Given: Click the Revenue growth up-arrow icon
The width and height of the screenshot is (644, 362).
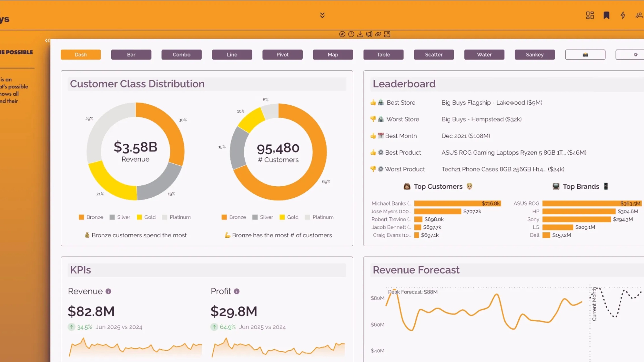Looking at the screenshot, I should [x=71, y=327].
